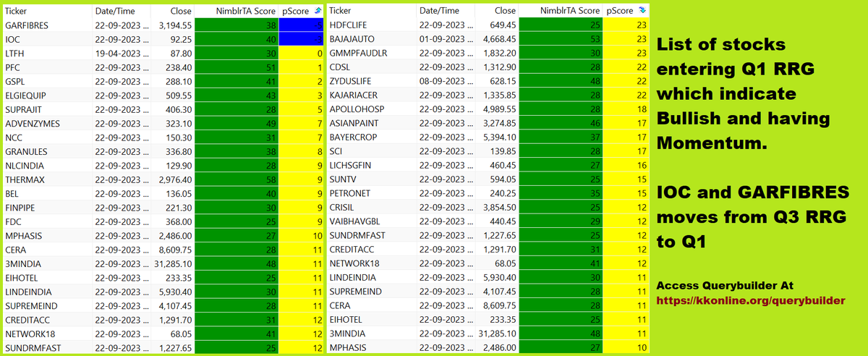This screenshot has width=868, height=356.
Task: Click the descending sort icon beside pScore in the HDFCLIFE table
Action: (643, 11)
